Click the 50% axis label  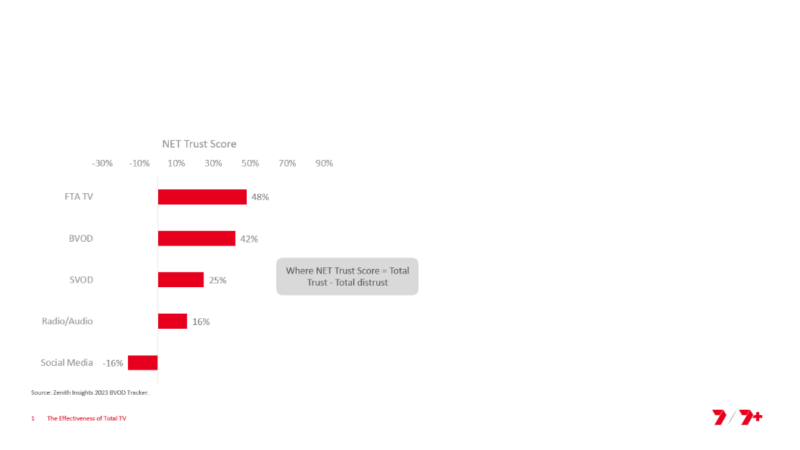click(250, 163)
